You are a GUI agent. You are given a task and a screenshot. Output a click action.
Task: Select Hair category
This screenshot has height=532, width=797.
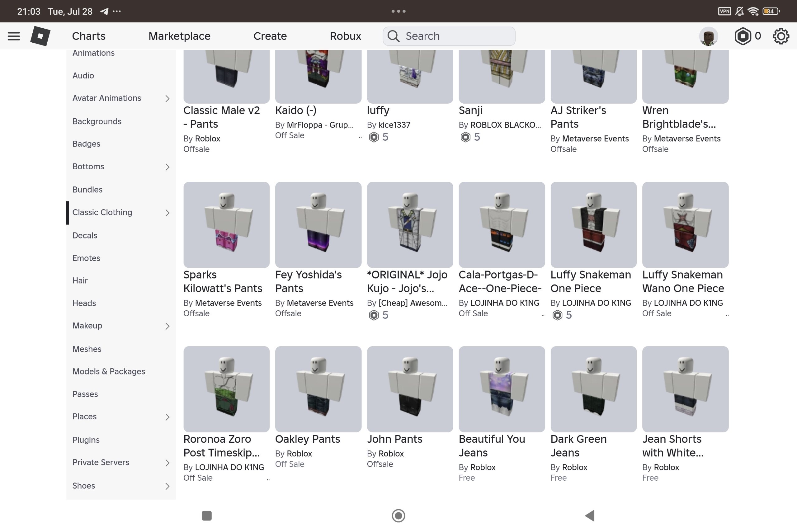point(80,280)
